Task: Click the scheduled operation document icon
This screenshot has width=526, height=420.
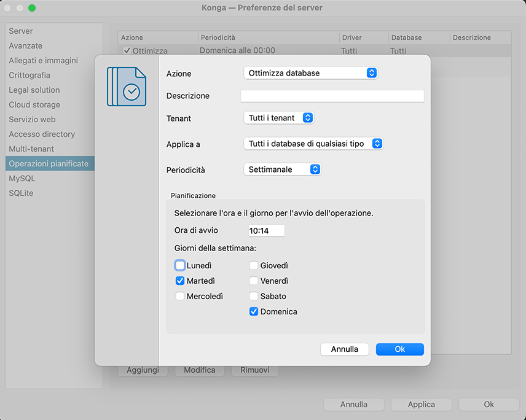Action: pyautogui.click(x=127, y=86)
